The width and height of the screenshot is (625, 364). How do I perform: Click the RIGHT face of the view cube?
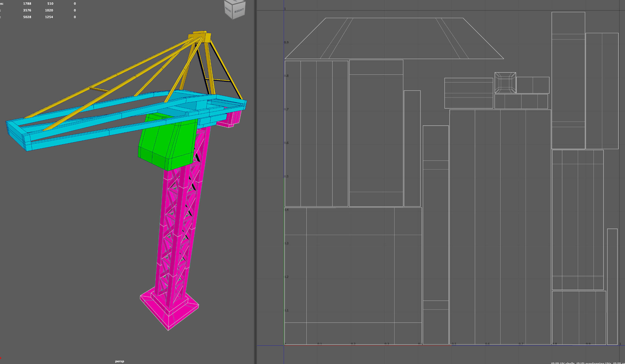tap(239, 10)
